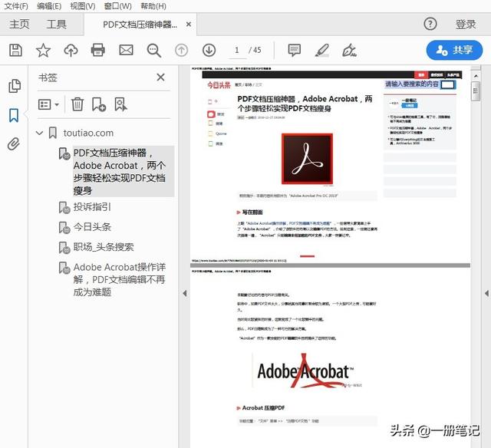Screen dimensions: 491x448
Task: Open the help question mark
Action: coord(430,24)
